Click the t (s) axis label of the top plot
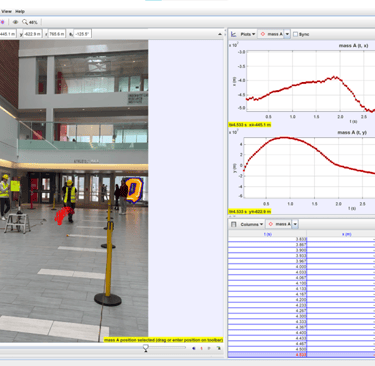The image size is (375, 366). pyautogui.click(x=353, y=121)
